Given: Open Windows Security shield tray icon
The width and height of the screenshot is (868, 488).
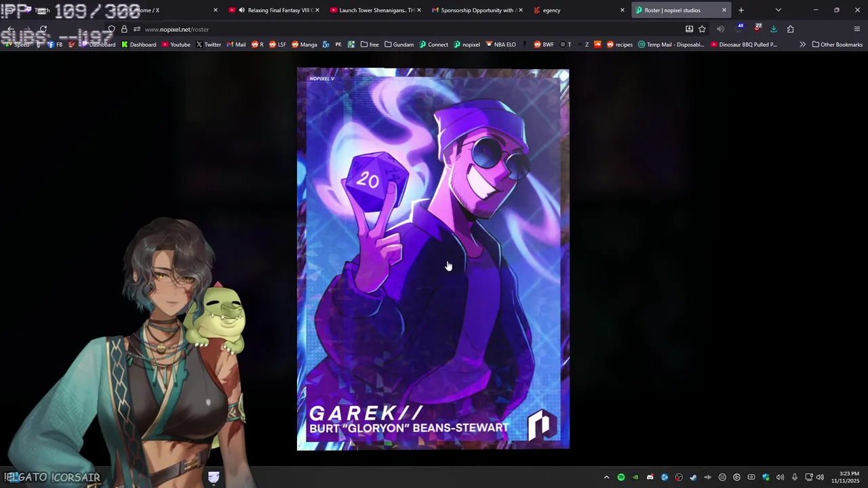Looking at the screenshot, I should (x=766, y=478).
